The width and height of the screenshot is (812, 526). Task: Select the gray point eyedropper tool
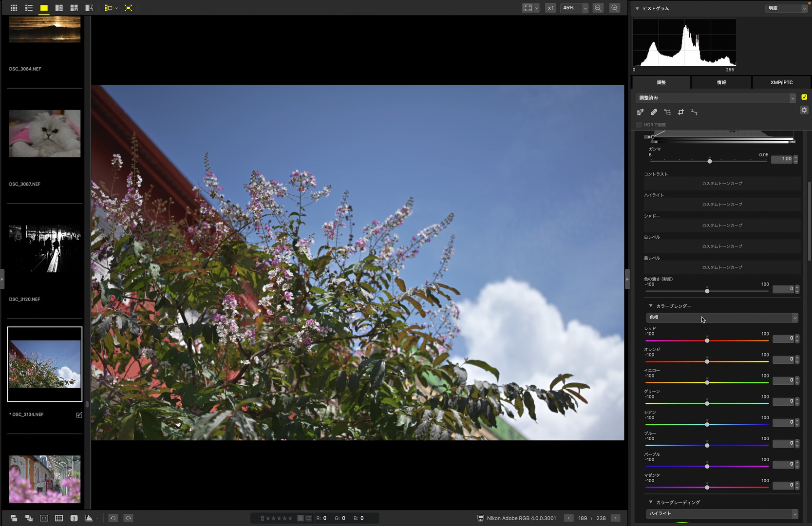(x=640, y=112)
